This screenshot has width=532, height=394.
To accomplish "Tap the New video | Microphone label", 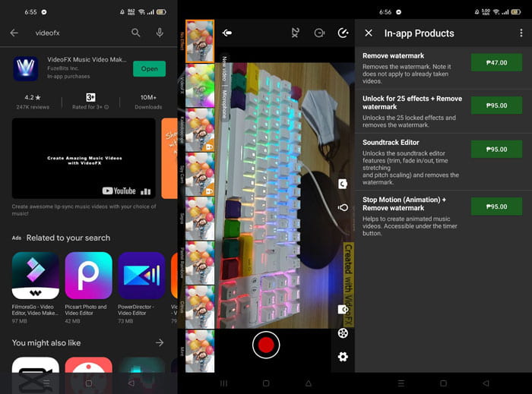I will (224, 87).
